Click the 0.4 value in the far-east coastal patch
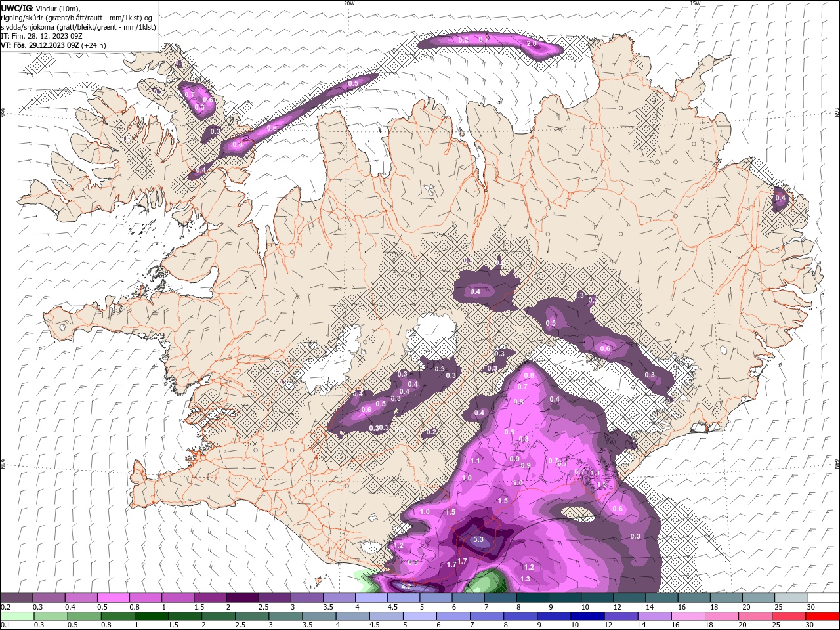The height and width of the screenshot is (630, 840). point(780,198)
